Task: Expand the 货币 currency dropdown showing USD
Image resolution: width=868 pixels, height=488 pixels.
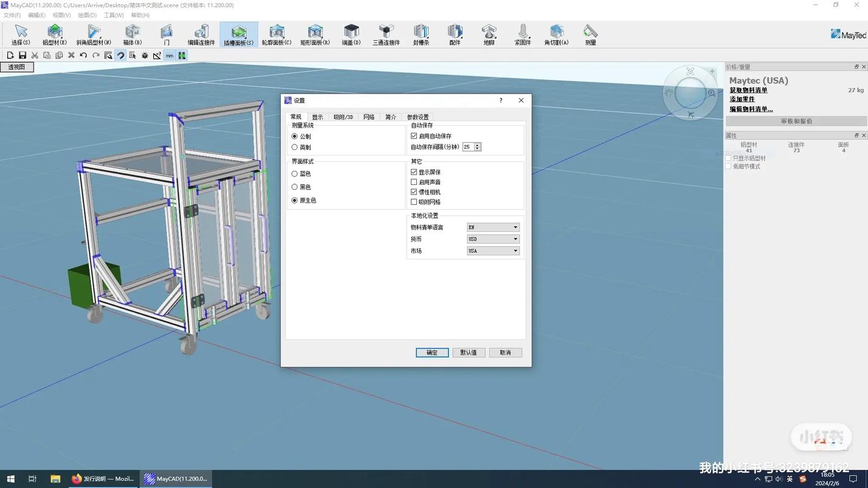Action: click(x=493, y=239)
